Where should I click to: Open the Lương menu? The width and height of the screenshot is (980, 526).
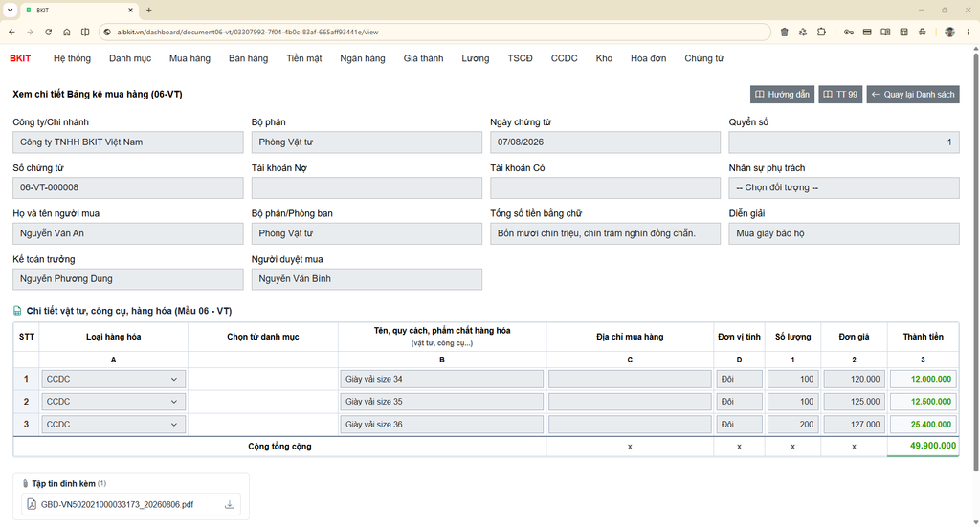(x=475, y=58)
